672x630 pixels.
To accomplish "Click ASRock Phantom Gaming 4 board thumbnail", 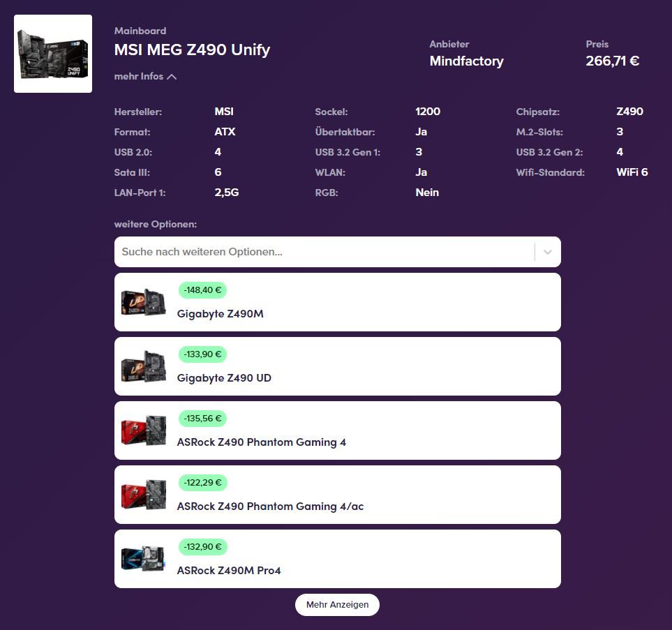I will click(x=144, y=430).
